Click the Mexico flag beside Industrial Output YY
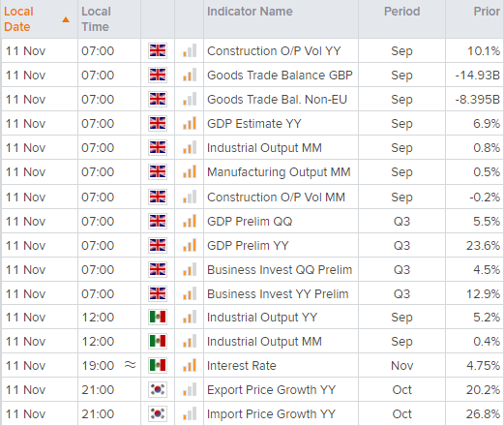The width and height of the screenshot is (504, 426). (x=158, y=317)
